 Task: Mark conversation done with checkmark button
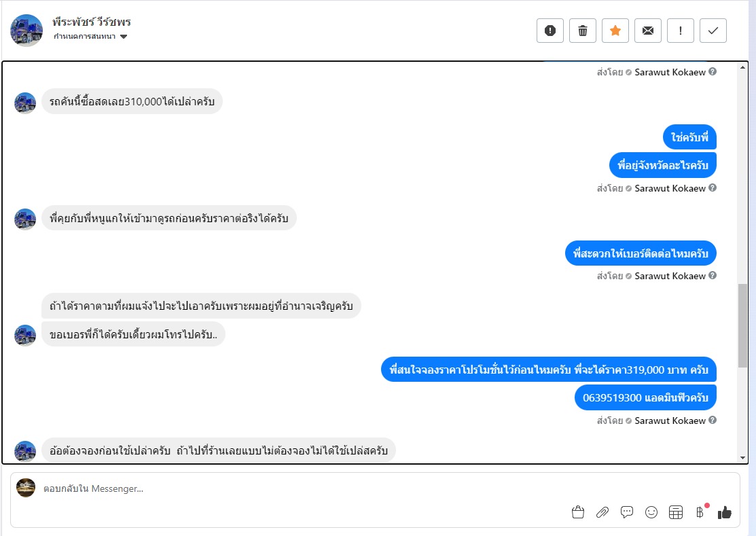pyautogui.click(x=713, y=31)
